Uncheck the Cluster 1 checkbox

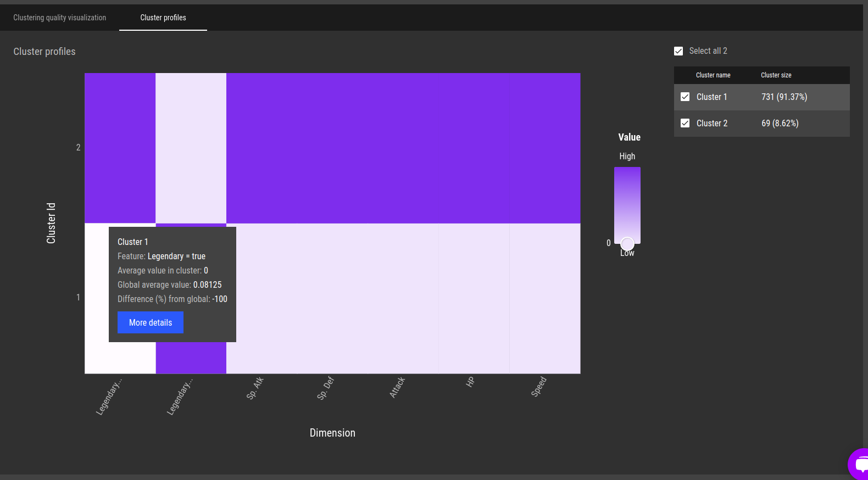685,97
